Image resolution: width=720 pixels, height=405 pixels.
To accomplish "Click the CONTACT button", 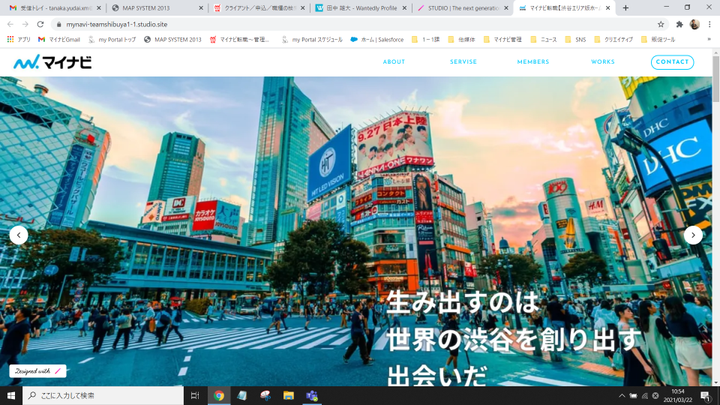I will [x=672, y=62].
